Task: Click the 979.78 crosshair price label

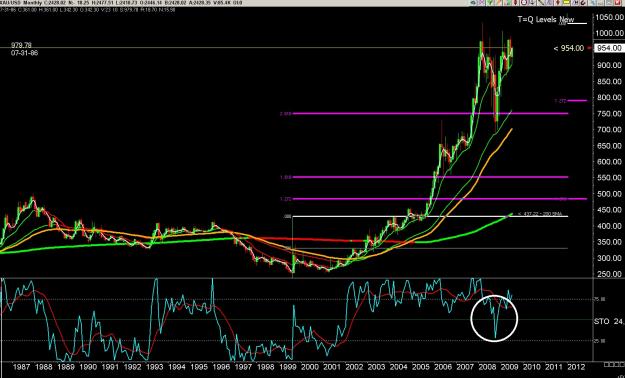Action: tap(21, 45)
